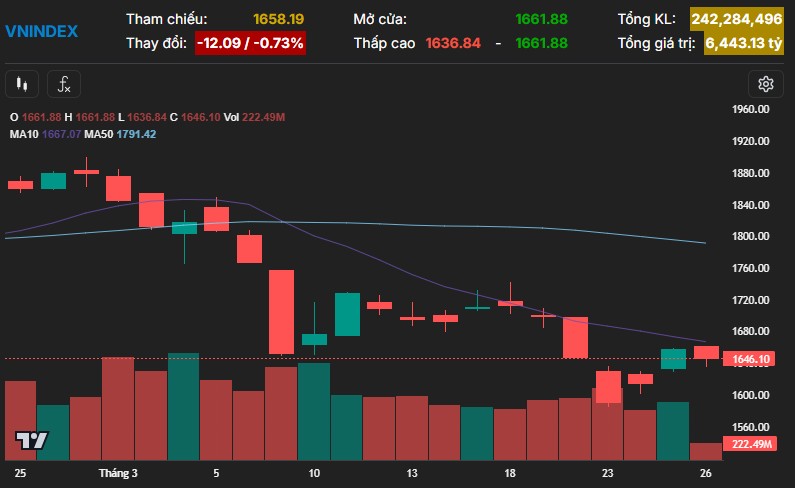
Task: Click the 1646.10 current price label
Action: [748, 359]
